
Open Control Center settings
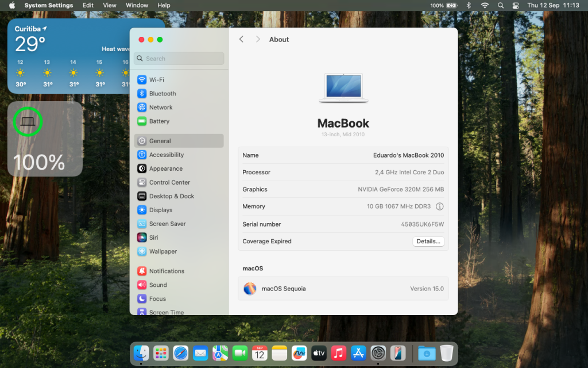click(169, 182)
